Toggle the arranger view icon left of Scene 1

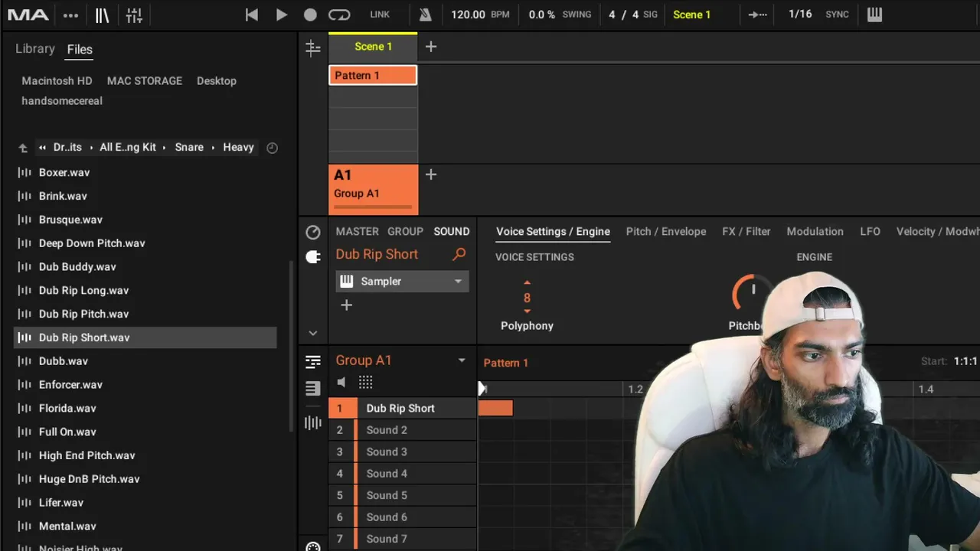(312, 48)
